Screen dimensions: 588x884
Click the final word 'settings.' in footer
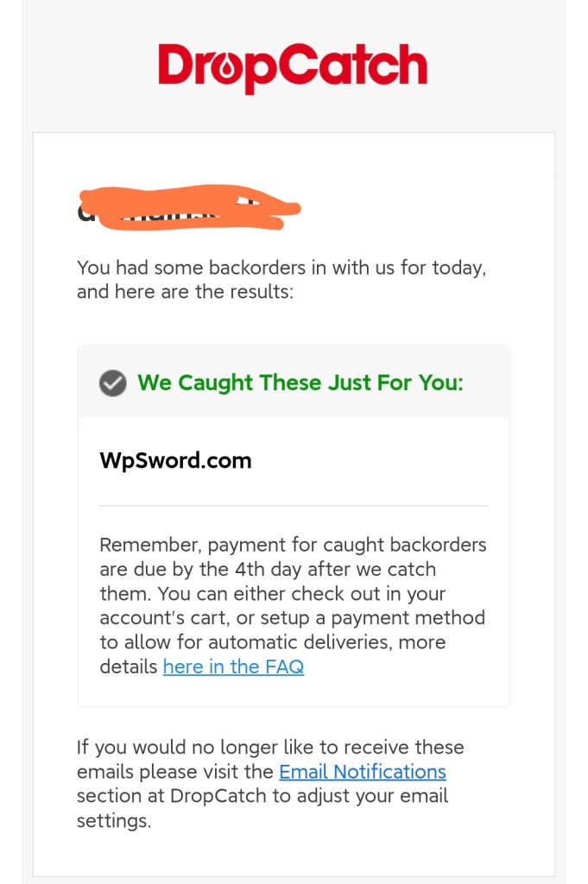[x=114, y=820]
